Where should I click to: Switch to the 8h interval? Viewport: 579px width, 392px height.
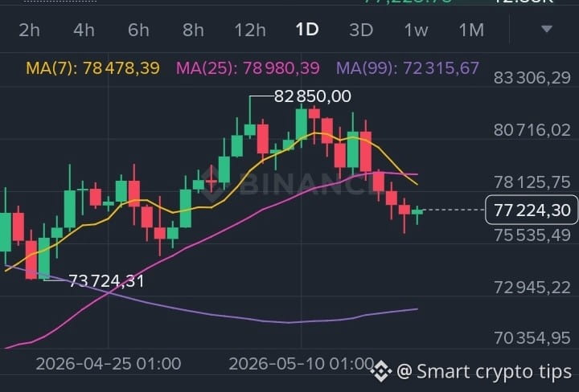193,30
